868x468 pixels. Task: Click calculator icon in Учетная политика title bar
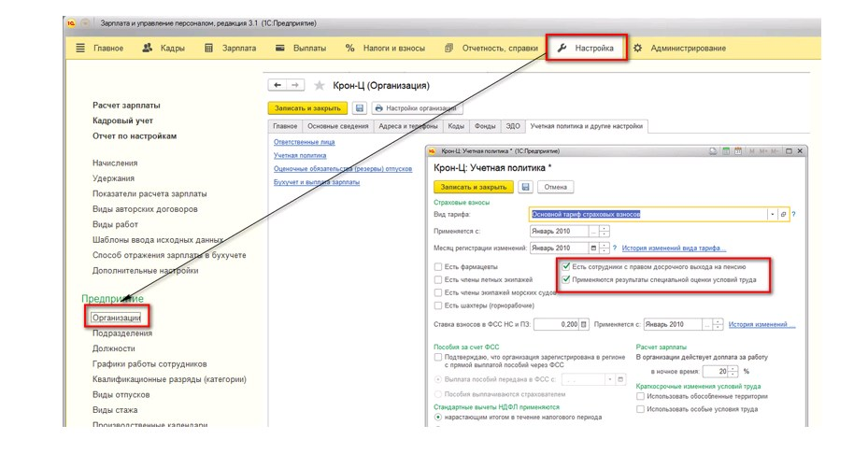click(x=725, y=151)
